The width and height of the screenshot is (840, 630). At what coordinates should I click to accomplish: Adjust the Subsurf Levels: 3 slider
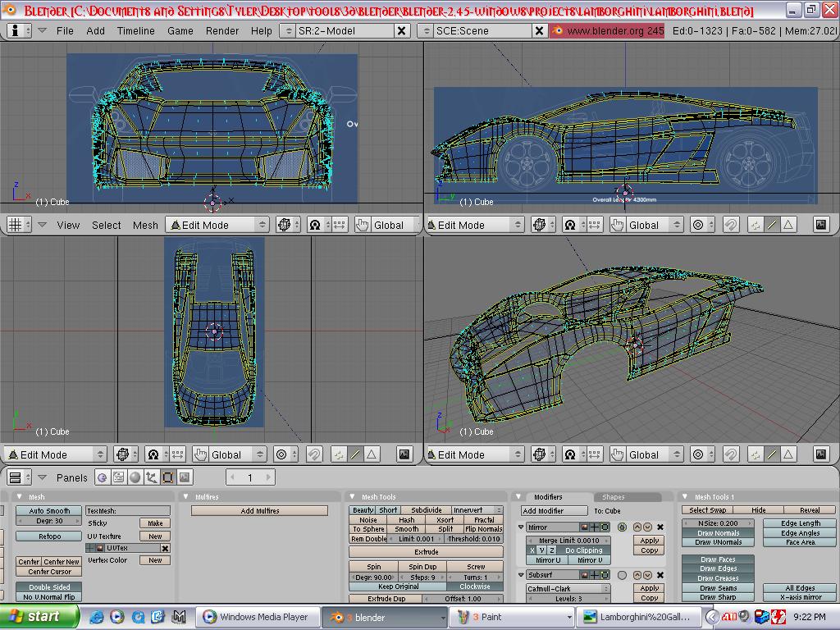coord(568,598)
